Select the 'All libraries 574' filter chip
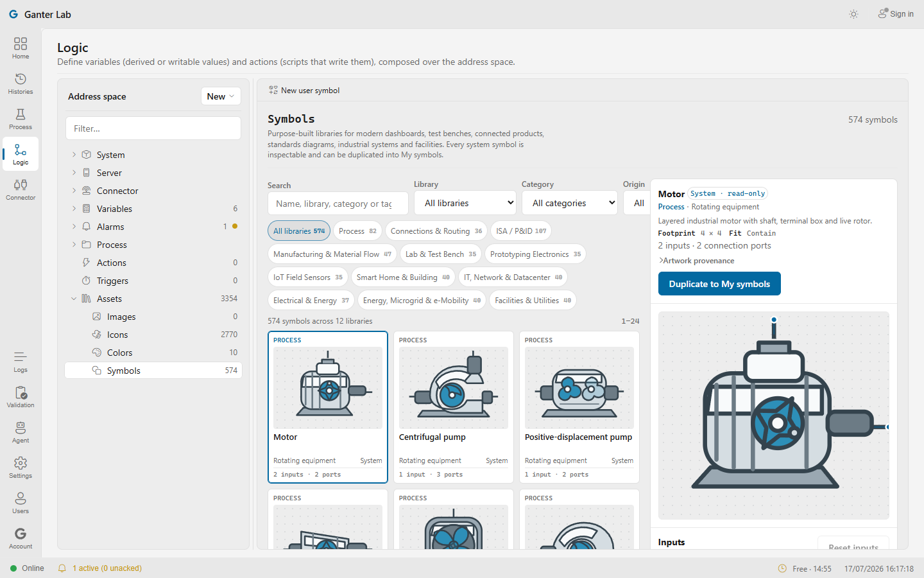 point(299,231)
